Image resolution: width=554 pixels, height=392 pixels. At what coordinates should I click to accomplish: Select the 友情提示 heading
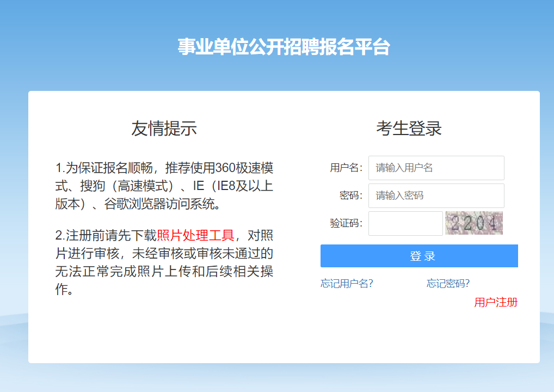[x=164, y=128]
